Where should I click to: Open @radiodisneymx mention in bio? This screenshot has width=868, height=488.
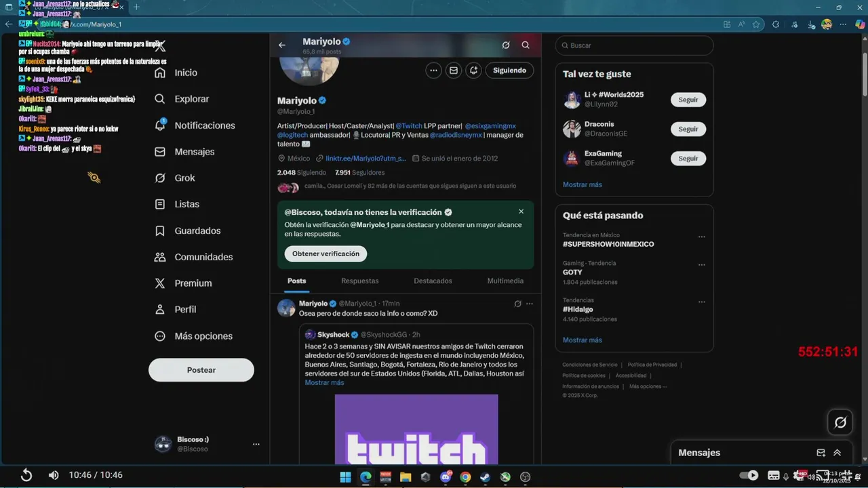click(456, 135)
